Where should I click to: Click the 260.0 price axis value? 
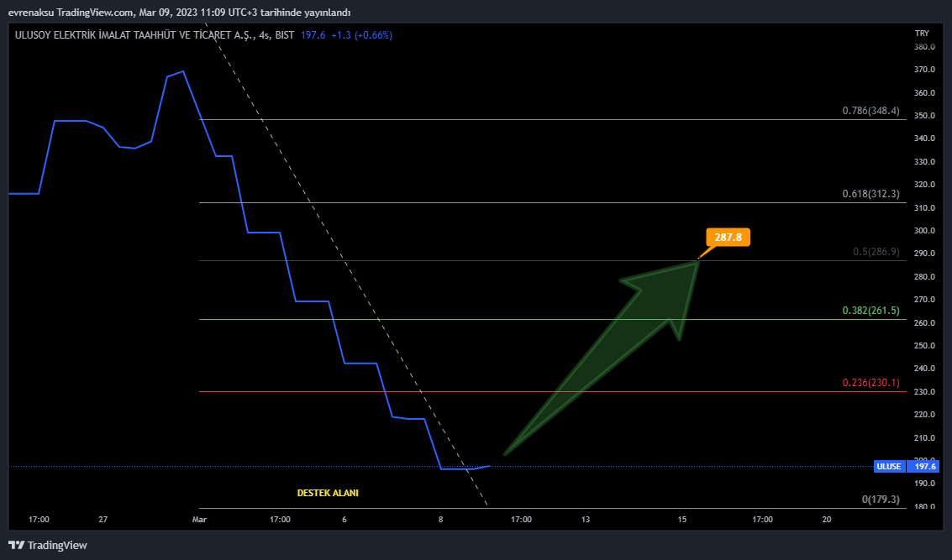[924, 322]
